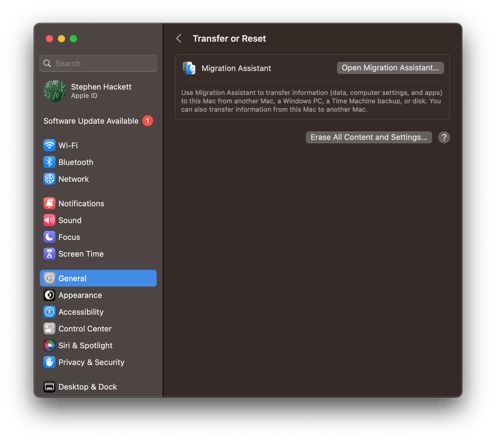Image resolution: width=496 pixels, height=442 pixels.
Task: Click the Apple ID subtitle text
Action: pos(84,96)
